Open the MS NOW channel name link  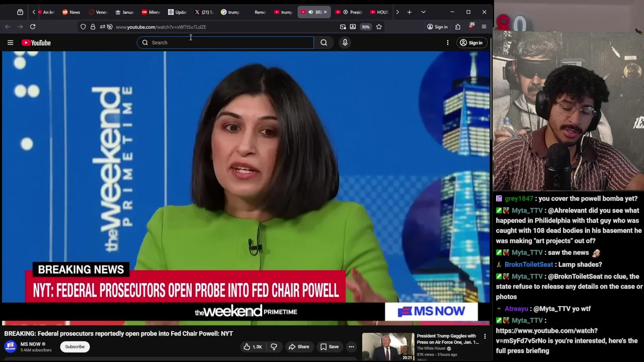click(x=30, y=344)
